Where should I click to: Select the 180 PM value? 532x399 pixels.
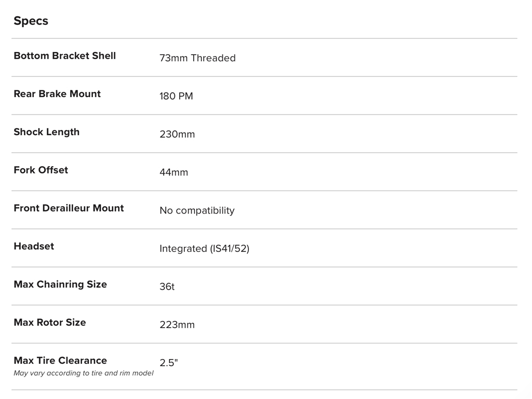176,96
